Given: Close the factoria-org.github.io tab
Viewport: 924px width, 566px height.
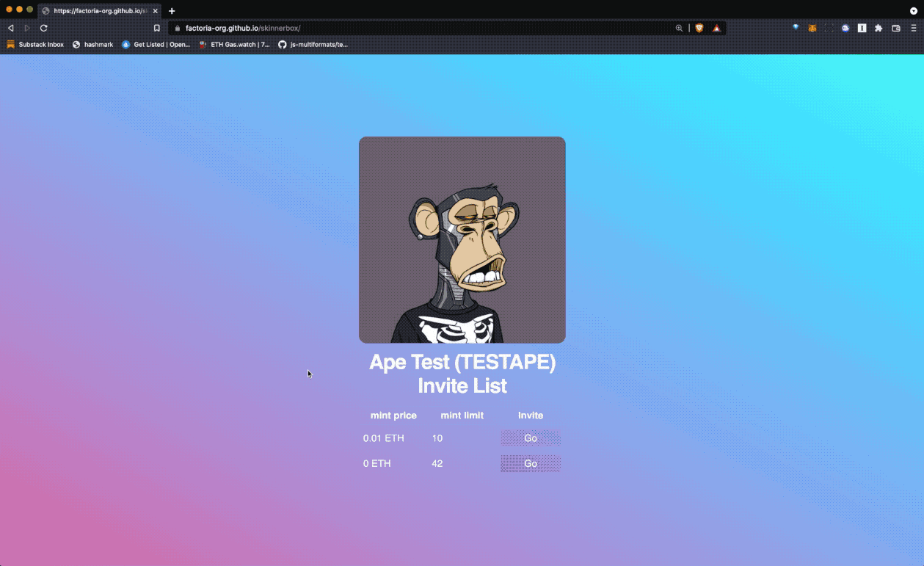Looking at the screenshot, I should point(155,11).
